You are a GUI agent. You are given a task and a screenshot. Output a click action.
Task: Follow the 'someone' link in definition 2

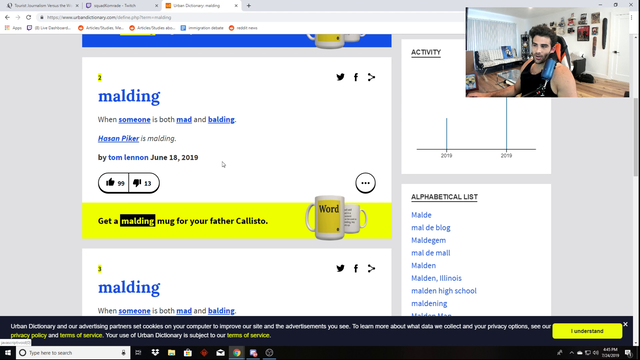134,120
